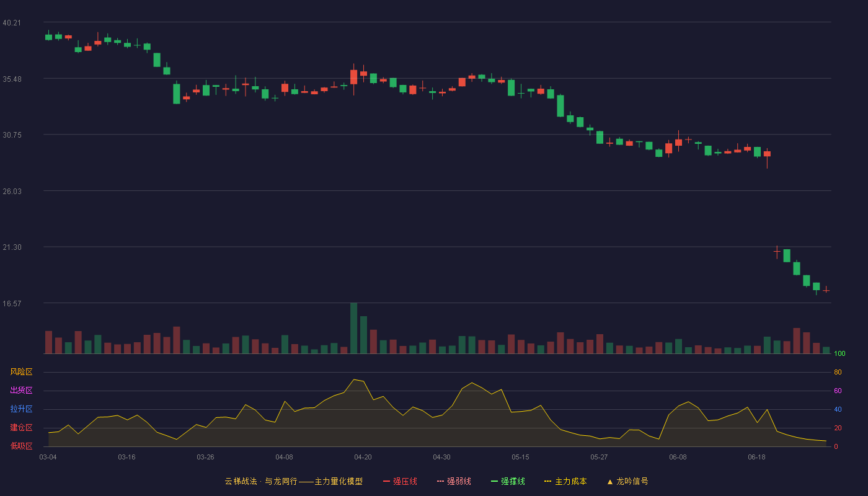Click the 03-26 date label

tap(205, 457)
